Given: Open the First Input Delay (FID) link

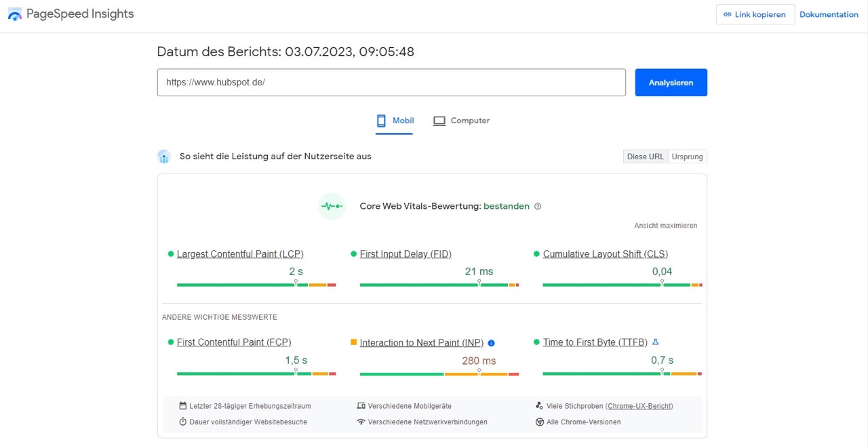Looking at the screenshot, I should click(406, 254).
